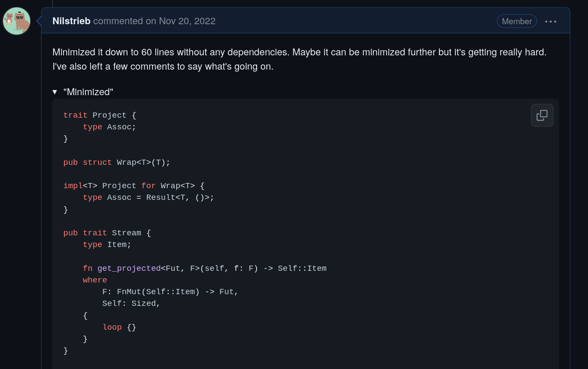Click the "F: FnMut(Self::Item) -> Fut," line

point(170,292)
